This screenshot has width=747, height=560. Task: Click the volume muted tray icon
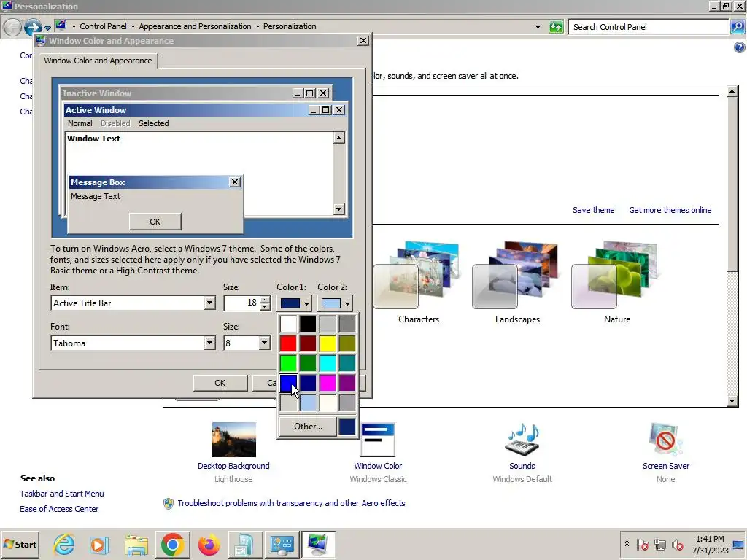coord(677,544)
